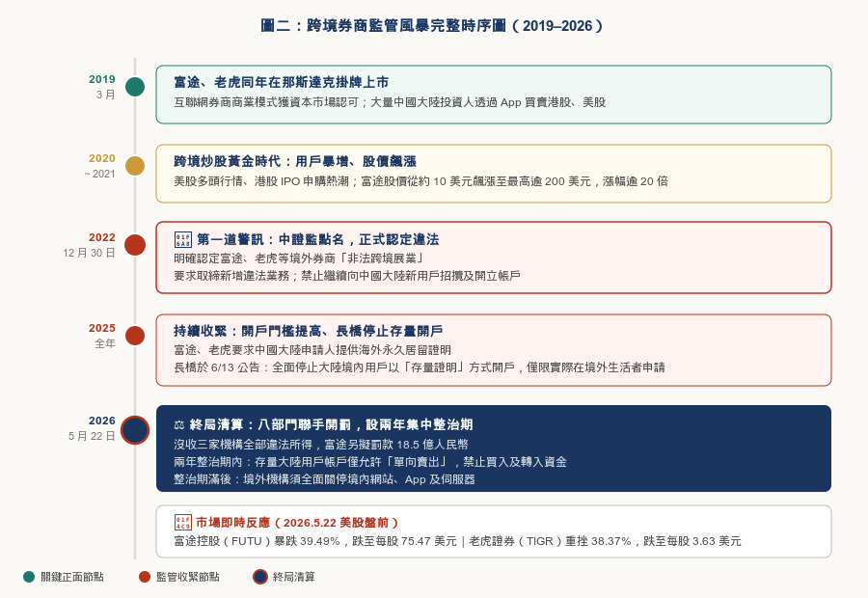
Task: Click the line 明確認定富途、老虎等境外券商
Action: pyautogui.click(x=299, y=258)
